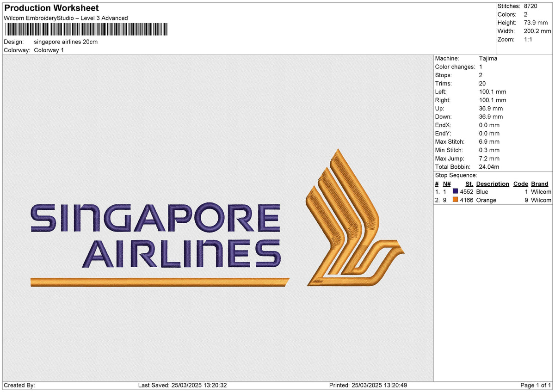
Task: Click the Left value 100.1 mm
Action: 493,92
